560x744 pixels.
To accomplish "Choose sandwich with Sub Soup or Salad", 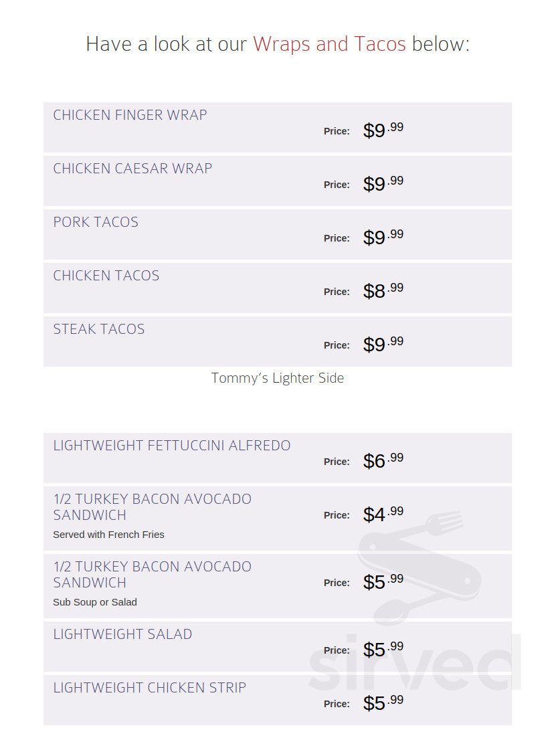I will (x=278, y=586).
